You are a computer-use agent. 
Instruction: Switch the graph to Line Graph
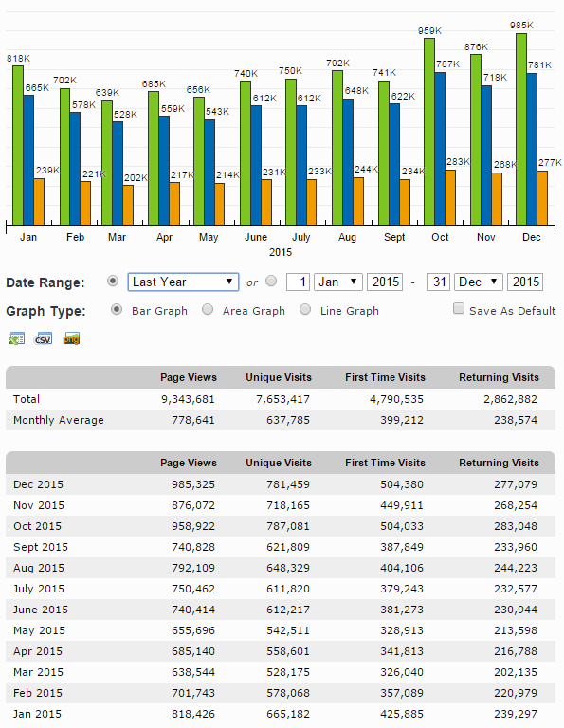(x=305, y=309)
